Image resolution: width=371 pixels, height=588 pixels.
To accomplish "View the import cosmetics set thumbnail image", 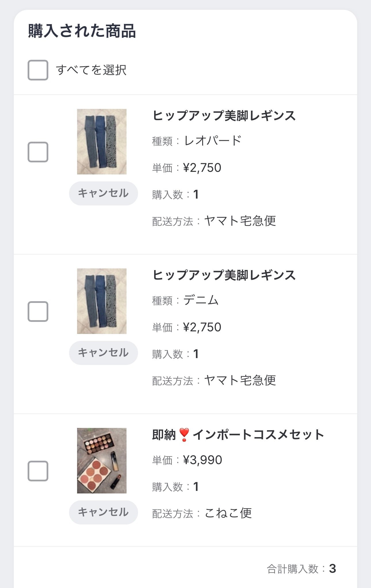I will click(x=102, y=461).
